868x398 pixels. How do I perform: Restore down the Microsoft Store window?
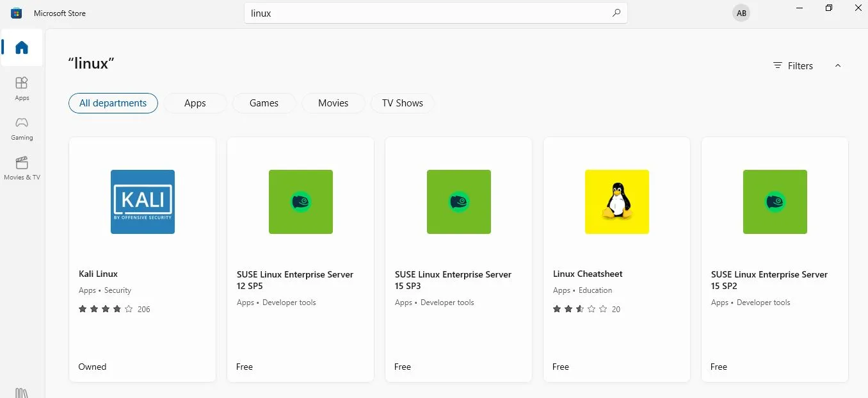(829, 8)
